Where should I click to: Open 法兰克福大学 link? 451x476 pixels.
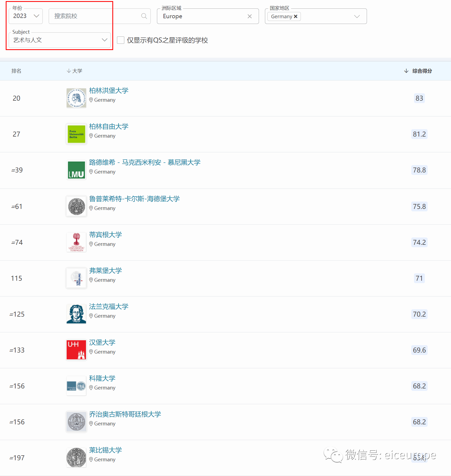[109, 307]
